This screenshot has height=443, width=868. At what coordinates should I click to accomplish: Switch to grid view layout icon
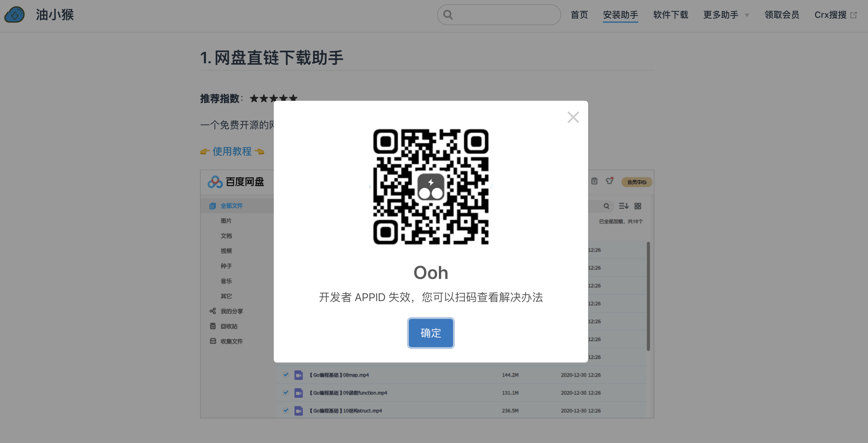click(x=637, y=206)
